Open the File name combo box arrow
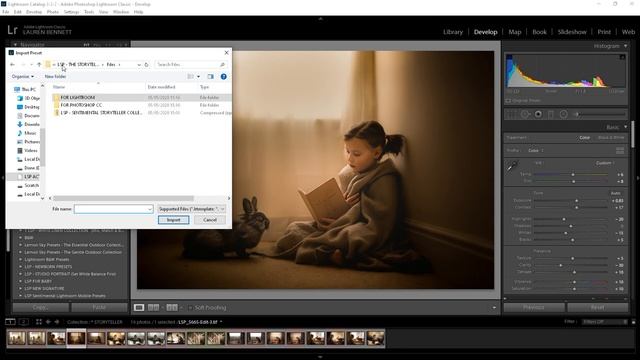Viewport: 640px width, 360px height. 149,209
